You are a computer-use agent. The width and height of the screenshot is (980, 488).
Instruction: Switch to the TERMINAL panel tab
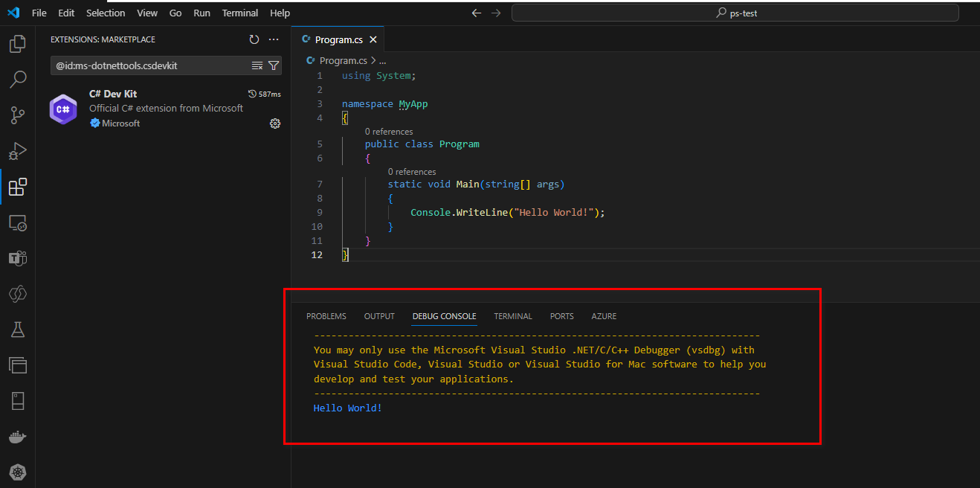click(513, 316)
